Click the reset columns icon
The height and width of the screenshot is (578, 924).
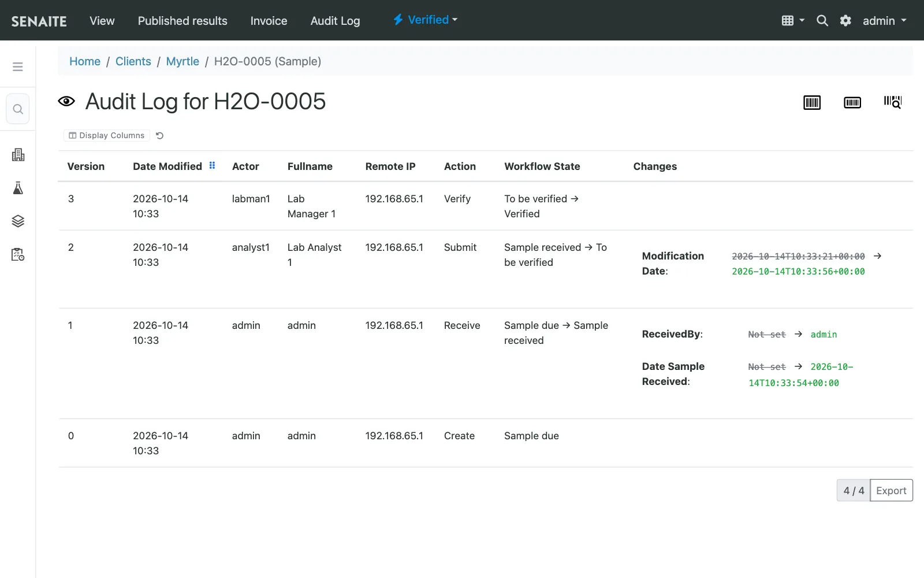click(160, 136)
